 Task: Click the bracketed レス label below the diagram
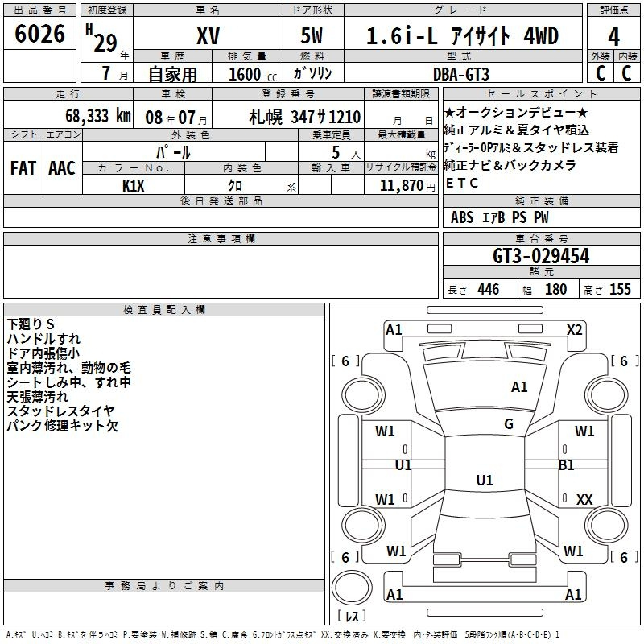tap(350, 616)
